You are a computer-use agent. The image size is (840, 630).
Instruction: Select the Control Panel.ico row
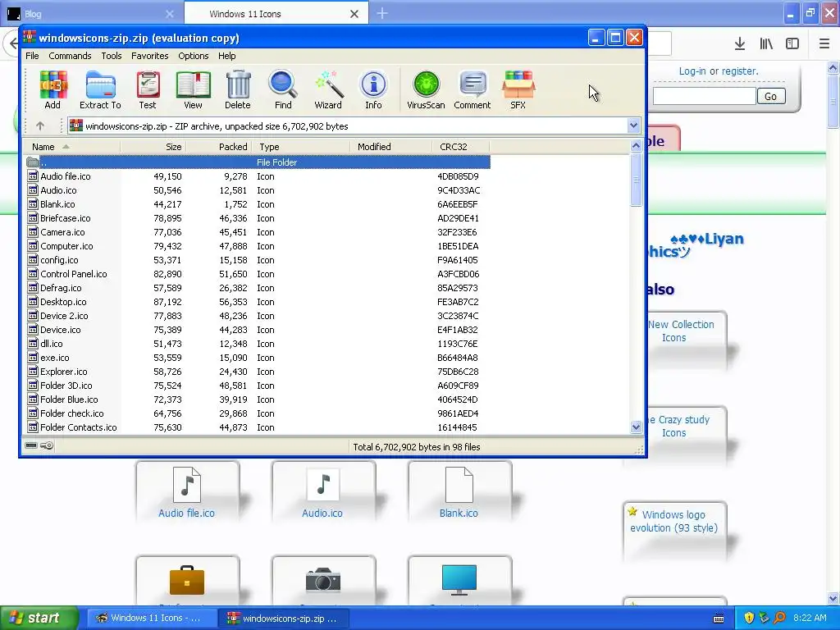click(257, 274)
